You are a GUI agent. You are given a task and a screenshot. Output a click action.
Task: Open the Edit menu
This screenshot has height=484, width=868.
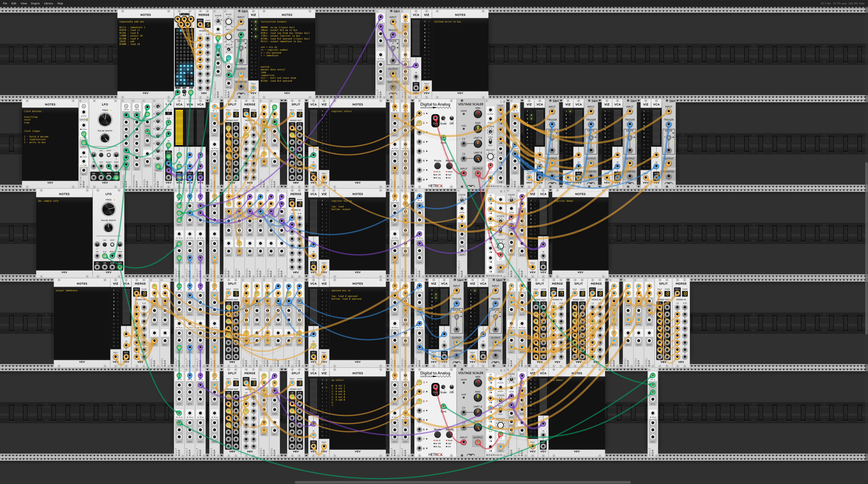click(x=14, y=3)
